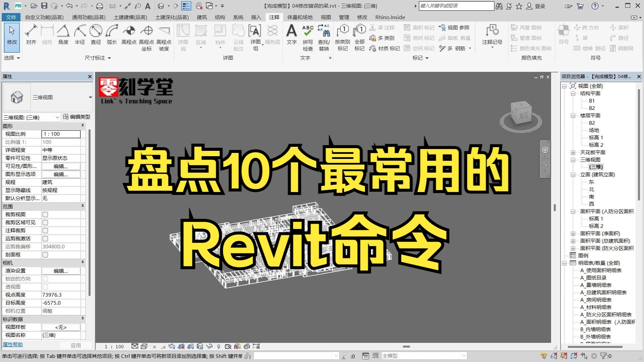Click the 编辑类型 button
Screen dimensions: 644x362
tap(77, 117)
